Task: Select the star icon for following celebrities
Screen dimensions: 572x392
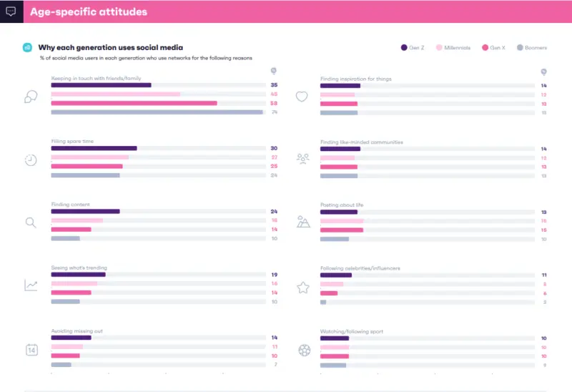Action: 303,287
